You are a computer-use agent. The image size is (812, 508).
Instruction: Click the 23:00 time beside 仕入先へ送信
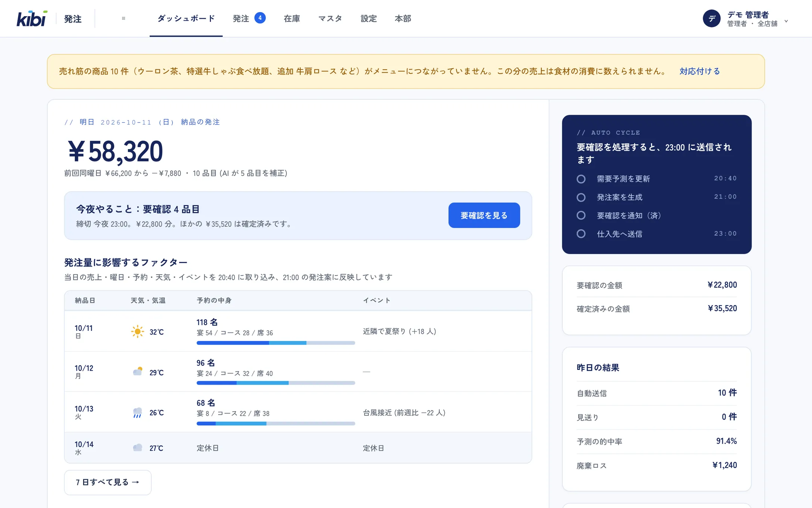pos(726,234)
